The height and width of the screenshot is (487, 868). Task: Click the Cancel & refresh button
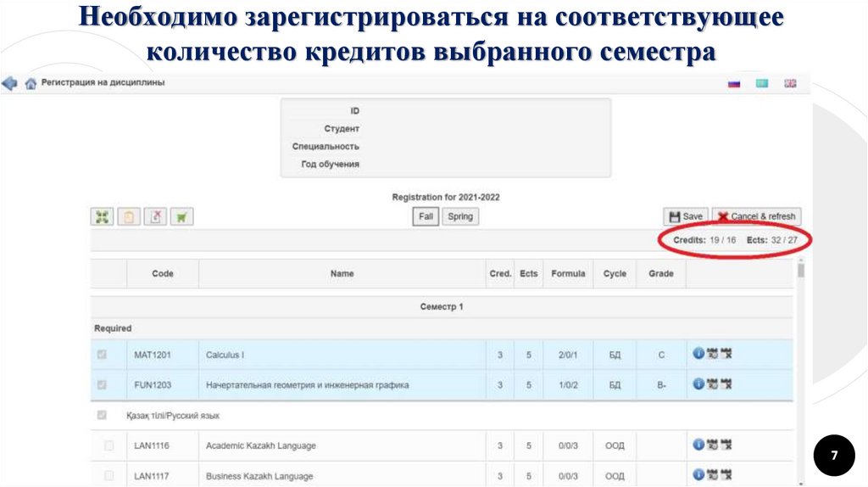click(756, 216)
